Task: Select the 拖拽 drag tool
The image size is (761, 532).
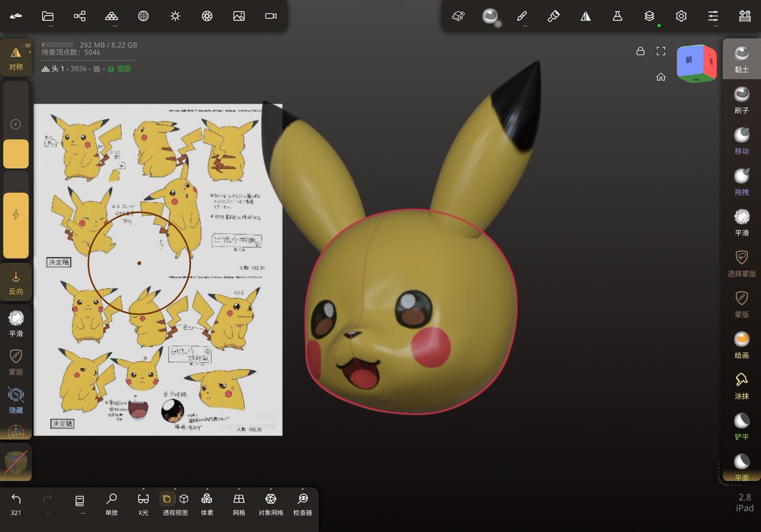Action: click(741, 182)
